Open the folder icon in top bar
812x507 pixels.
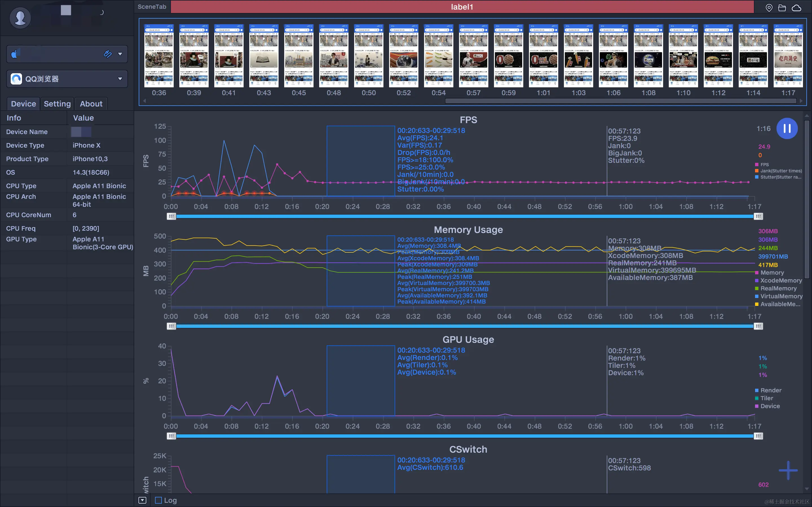pyautogui.click(x=782, y=8)
